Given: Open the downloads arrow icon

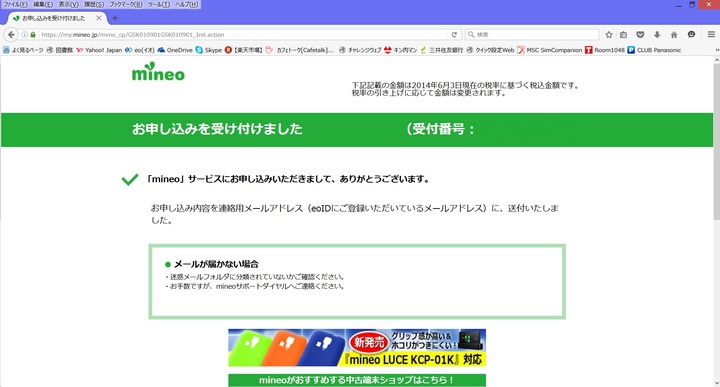Looking at the screenshot, I should click(x=657, y=34).
